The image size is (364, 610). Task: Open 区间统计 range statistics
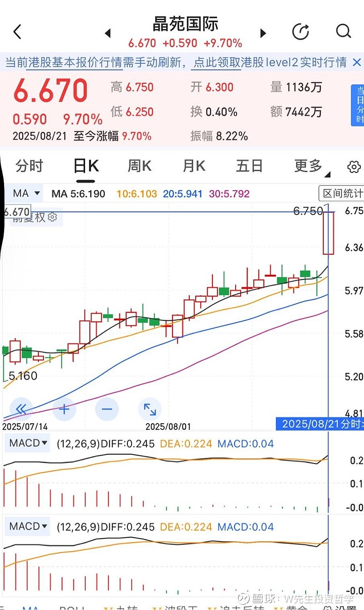point(342,193)
